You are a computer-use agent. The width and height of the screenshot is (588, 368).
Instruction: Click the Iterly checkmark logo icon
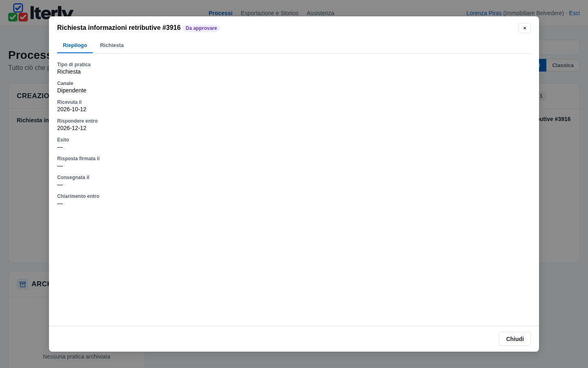pyautogui.click(x=18, y=12)
